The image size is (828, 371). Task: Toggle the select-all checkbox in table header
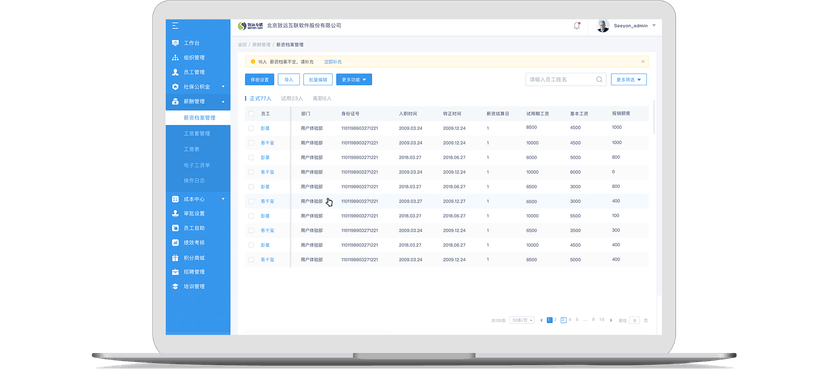click(251, 113)
